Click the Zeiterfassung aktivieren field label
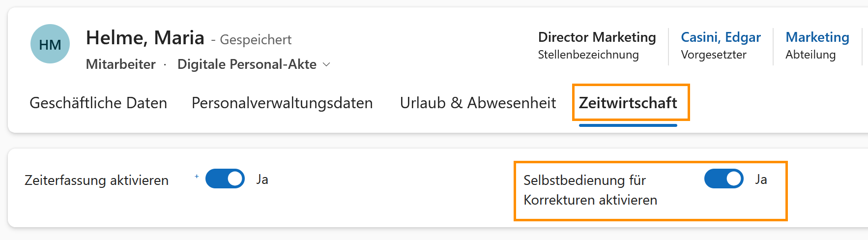 pos(96,180)
